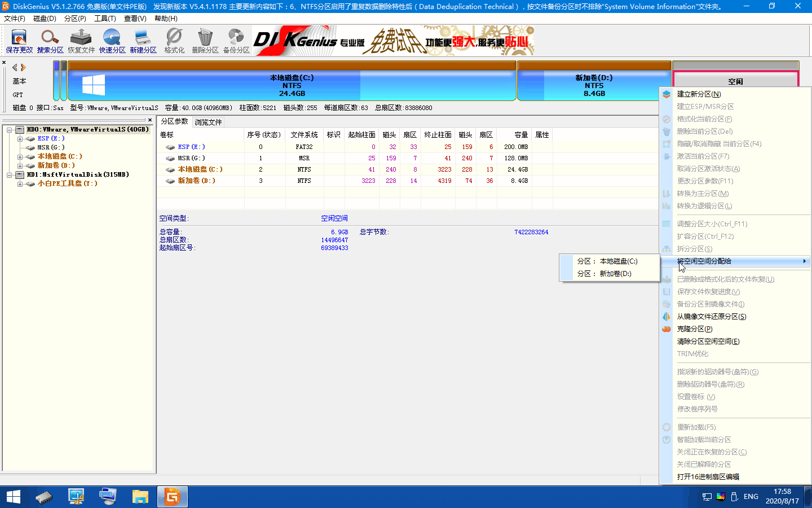Expand the 本地磁盘(C:) tree node
Viewport: 812px width, 508px height.
point(20,157)
